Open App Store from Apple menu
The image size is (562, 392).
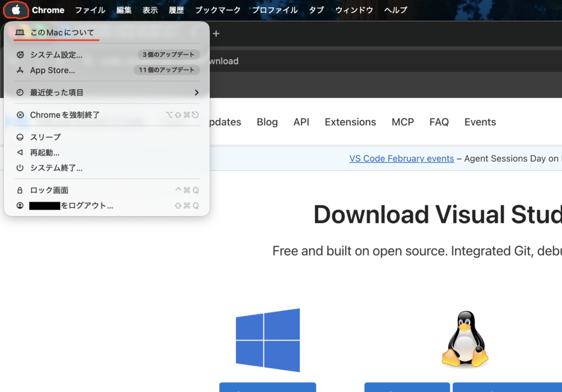52,70
